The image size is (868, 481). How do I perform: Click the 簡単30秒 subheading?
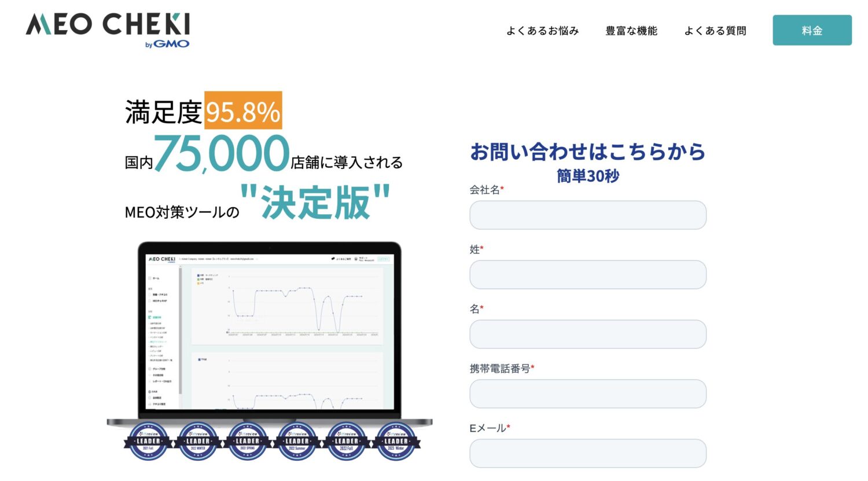coord(588,176)
